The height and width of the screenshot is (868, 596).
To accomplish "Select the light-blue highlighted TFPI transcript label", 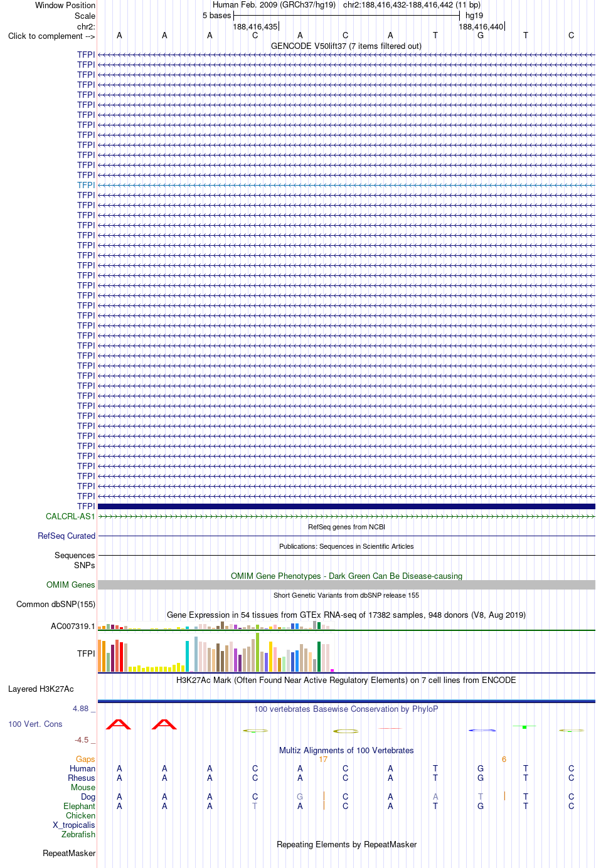I will tap(86, 185).
